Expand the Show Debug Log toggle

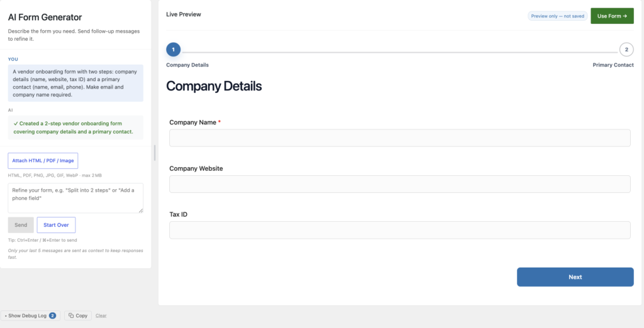point(30,315)
